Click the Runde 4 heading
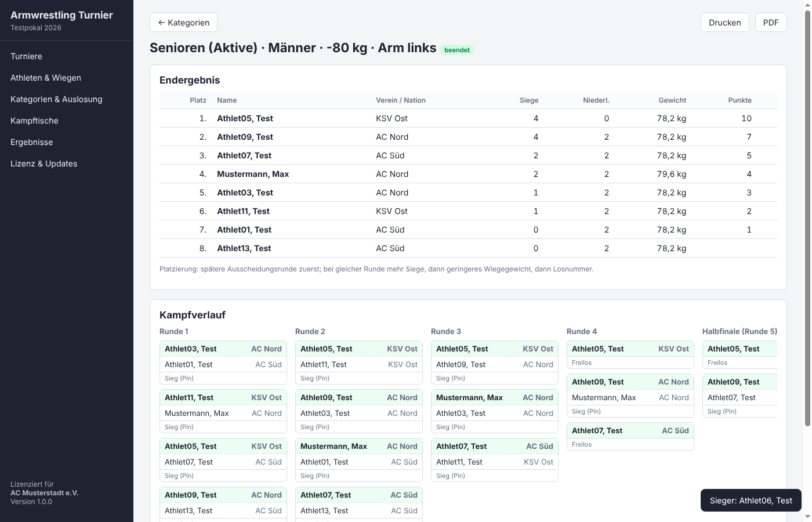The height and width of the screenshot is (522, 812). [582, 331]
